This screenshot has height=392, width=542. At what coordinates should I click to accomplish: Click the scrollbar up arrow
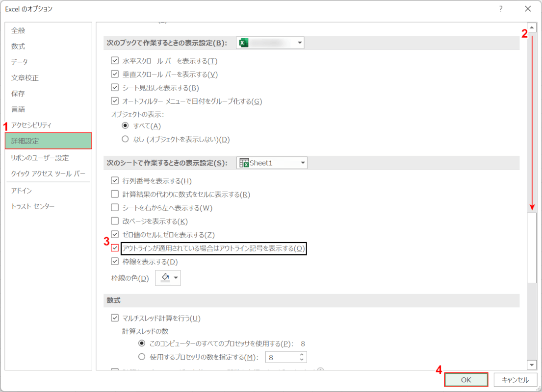tap(532, 27)
